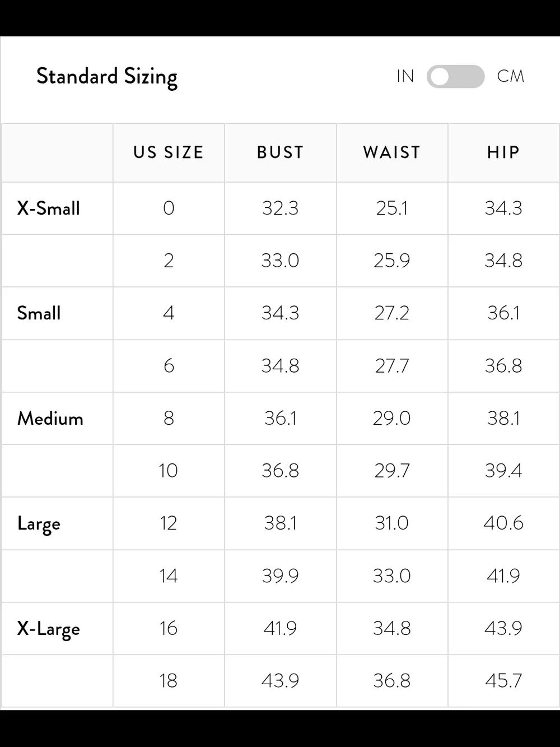The image size is (560, 747).
Task: Click the hip value 36.1
Action: pos(503,313)
